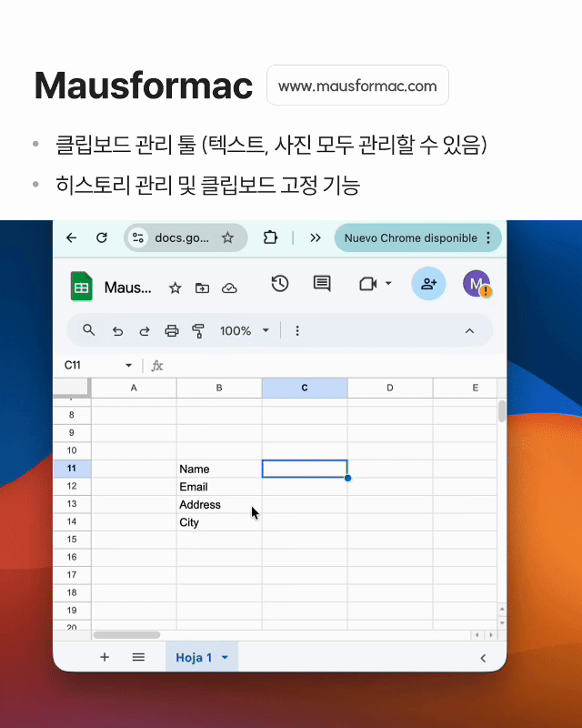Viewport: 582px width, 728px height.
Task: Select column D header
Action: pos(390,389)
